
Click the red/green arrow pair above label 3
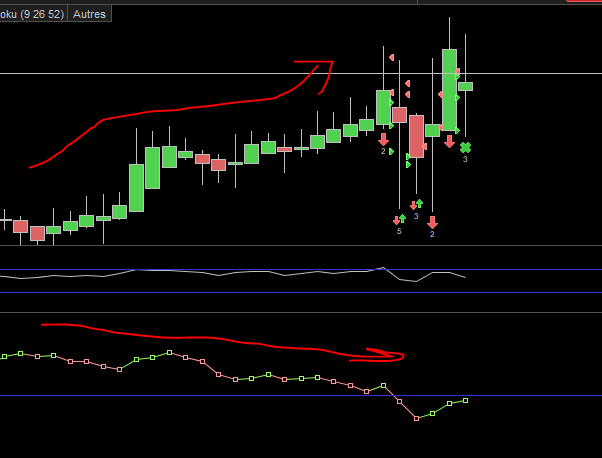[x=416, y=205]
